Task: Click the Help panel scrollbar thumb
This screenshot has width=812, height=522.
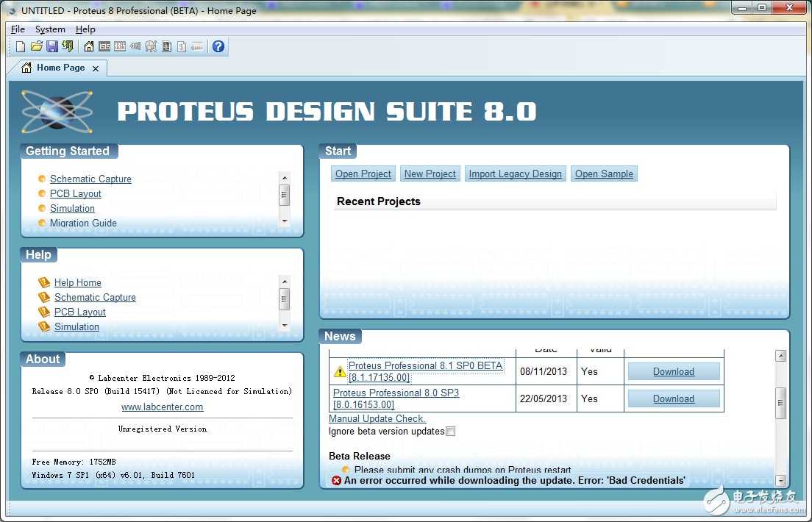Action: pyautogui.click(x=285, y=299)
